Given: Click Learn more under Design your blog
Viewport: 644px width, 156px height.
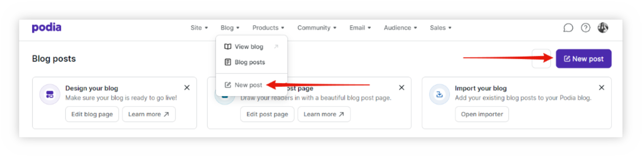Looking at the screenshot, I should 148,114.
